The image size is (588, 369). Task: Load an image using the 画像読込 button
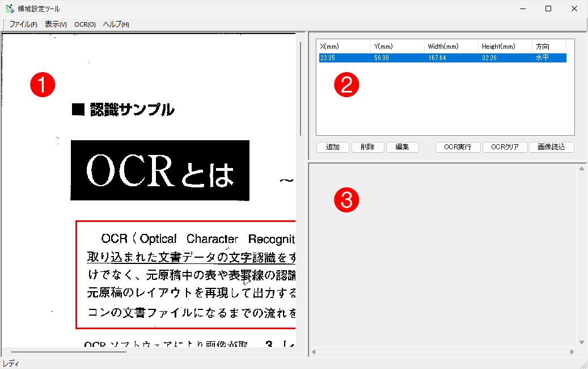tap(551, 147)
